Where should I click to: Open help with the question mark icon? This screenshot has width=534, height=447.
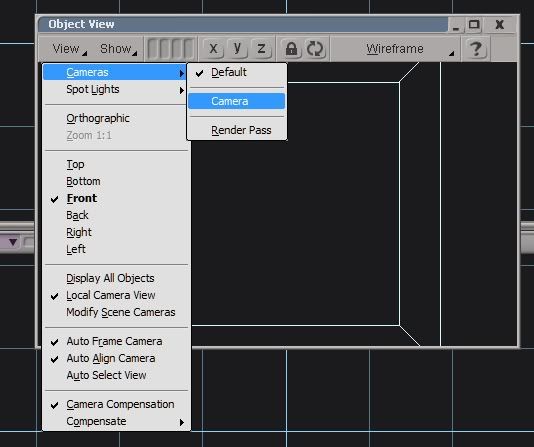476,49
